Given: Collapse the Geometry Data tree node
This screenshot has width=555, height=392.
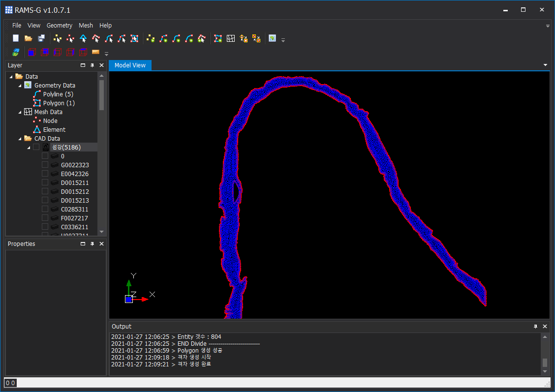Looking at the screenshot, I should pyautogui.click(x=20, y=86).
